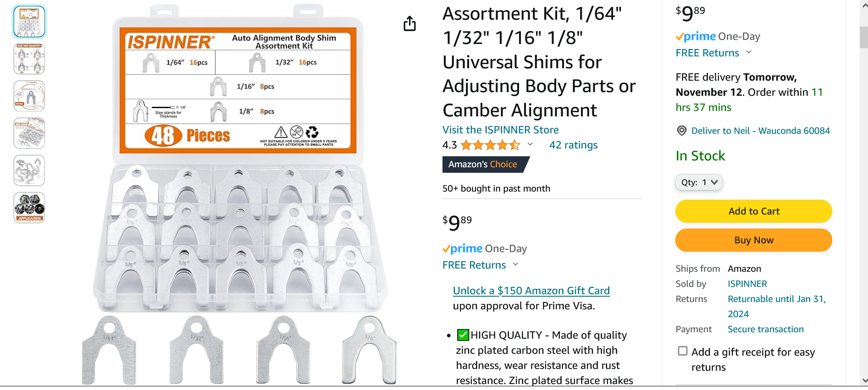Click the Prime logo next to One-Day
The width and height of the screenshot is (868, 390).
coord(695,36)
